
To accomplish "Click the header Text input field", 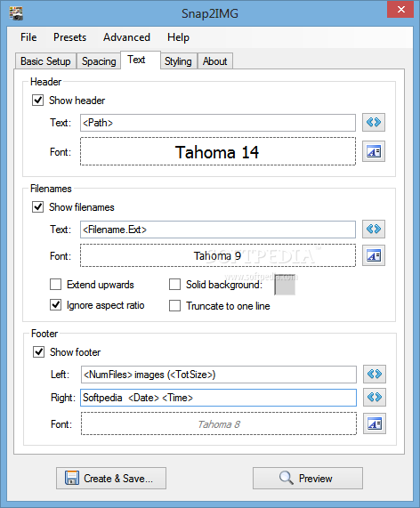I will 218,123.
